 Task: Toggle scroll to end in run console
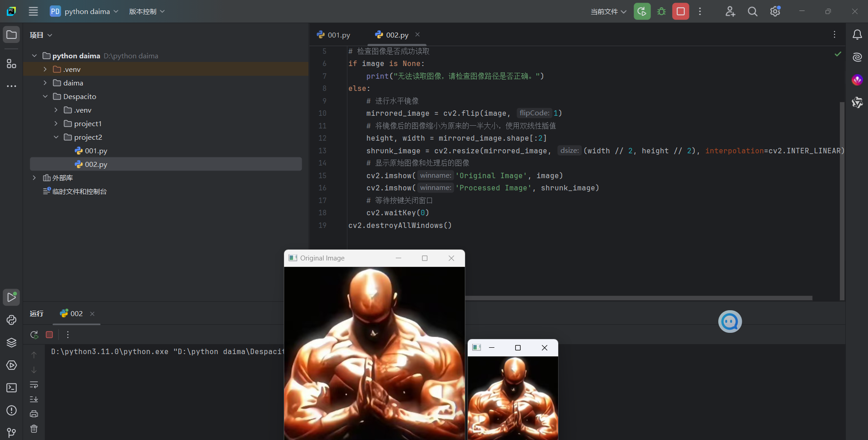pyautogui.click(x=34, y=399)
